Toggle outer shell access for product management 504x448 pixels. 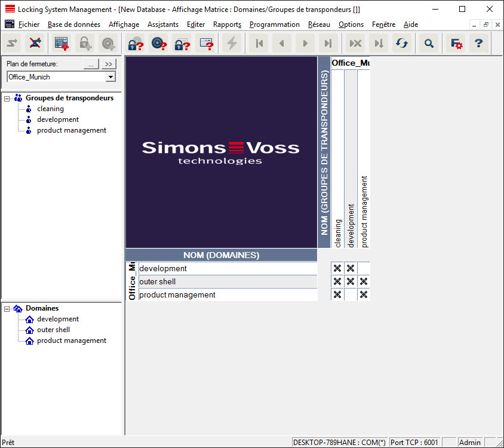point(364,282)
